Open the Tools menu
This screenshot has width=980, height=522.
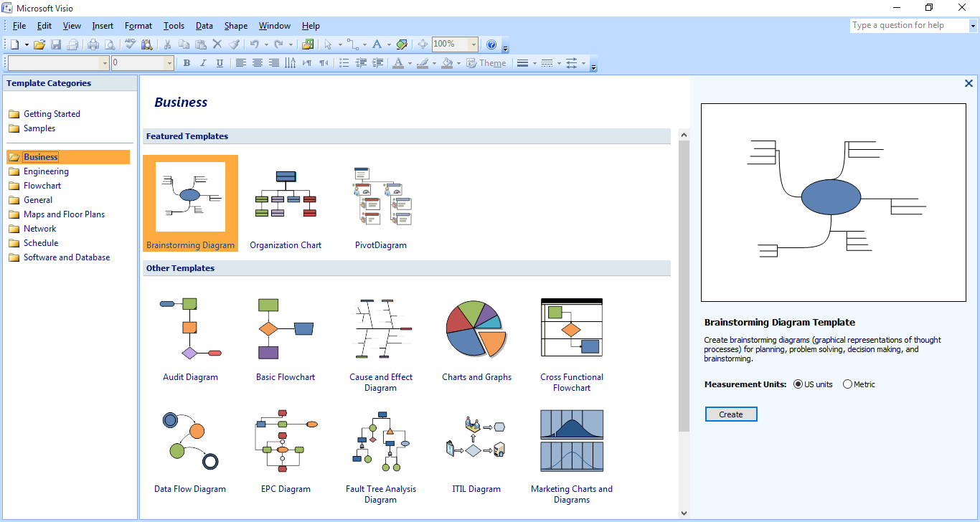click(x=174, y=26)
